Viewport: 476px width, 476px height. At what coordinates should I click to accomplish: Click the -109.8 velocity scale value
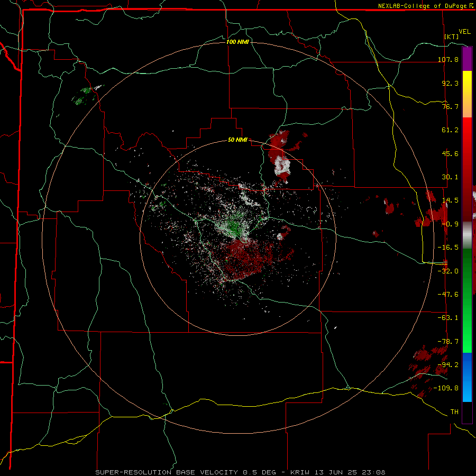click(x=446, y=388)
